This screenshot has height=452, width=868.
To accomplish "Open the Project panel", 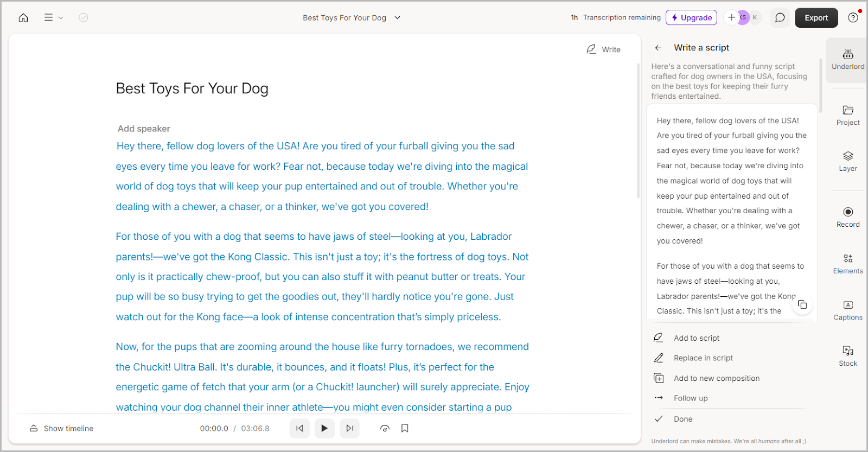I will tap(848, 116).
